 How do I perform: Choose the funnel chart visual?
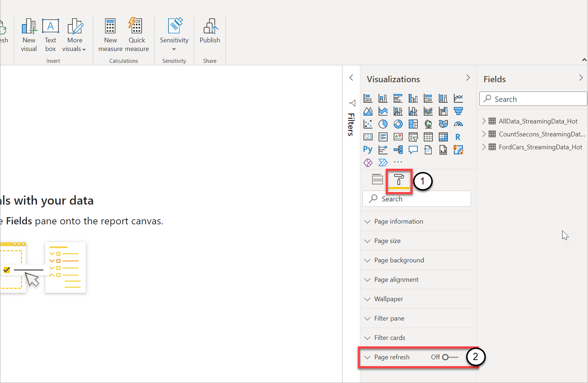pyautogui.click(x=458, y=111)
